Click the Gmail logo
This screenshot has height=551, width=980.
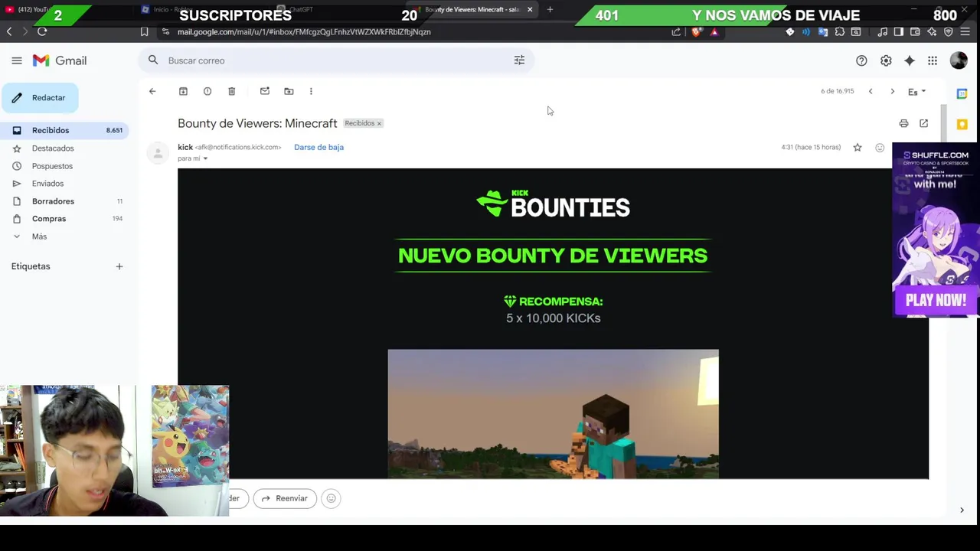[60, 60]
